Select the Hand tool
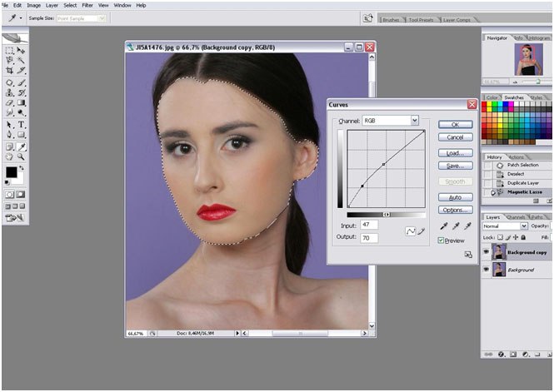The width and height of the screenshot is (554, 392). pyautogui.click(x=8, y=156)
